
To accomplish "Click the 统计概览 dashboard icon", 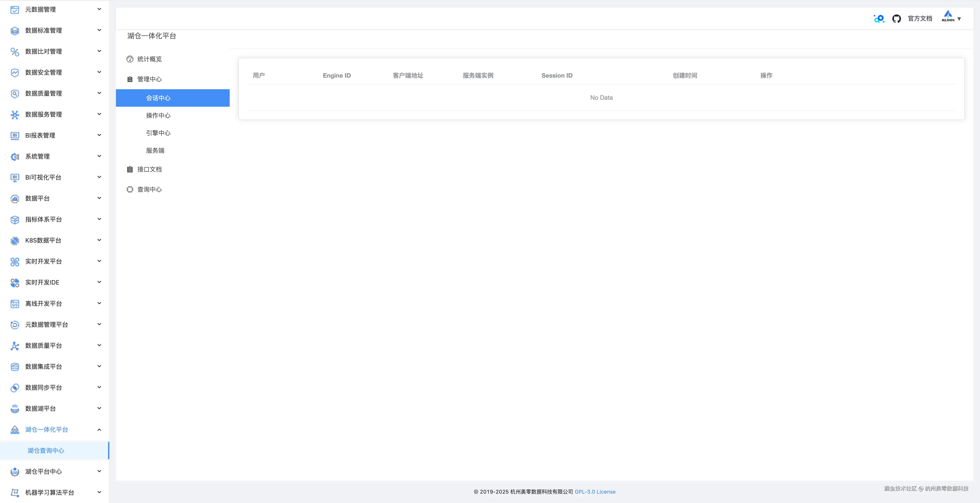I will tap(130, 59).
